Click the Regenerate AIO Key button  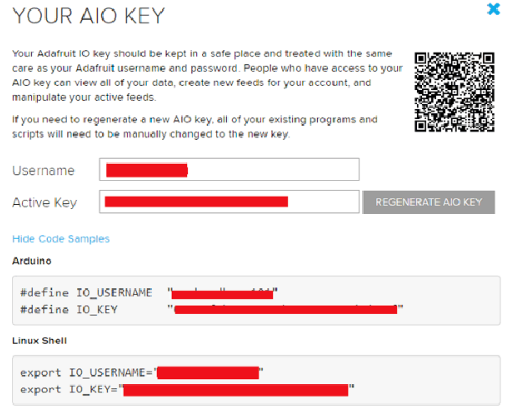coord(428,202)
